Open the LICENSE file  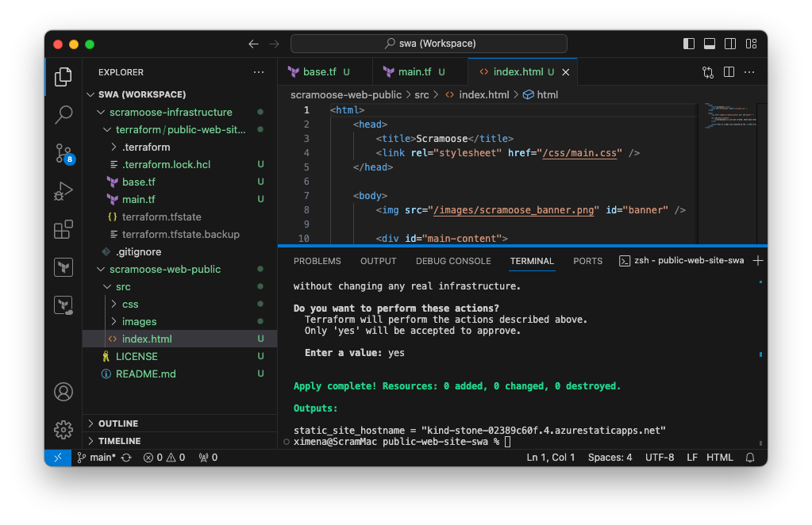pos(179,356)
